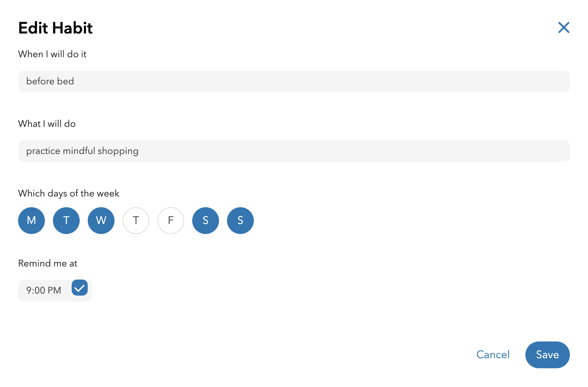Viewport: 588px width, 387px height.
Task: Select Friday as a habit day
Action: coord(170,220)
